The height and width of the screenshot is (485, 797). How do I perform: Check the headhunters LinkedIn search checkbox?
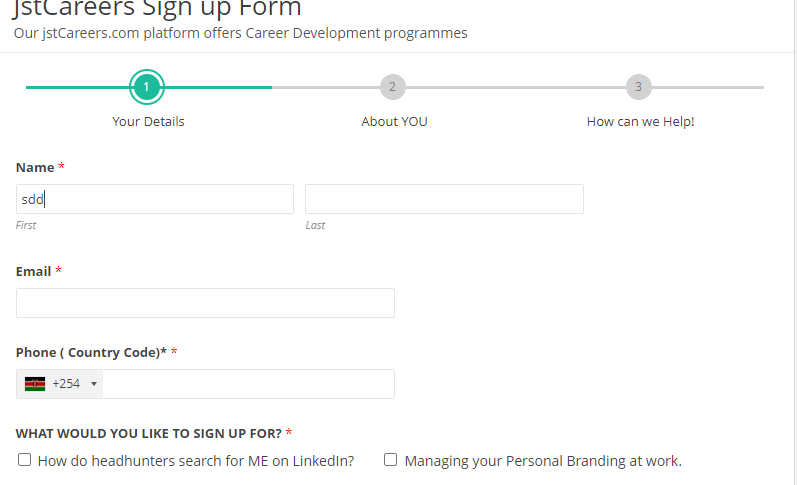tap(24, 460)
